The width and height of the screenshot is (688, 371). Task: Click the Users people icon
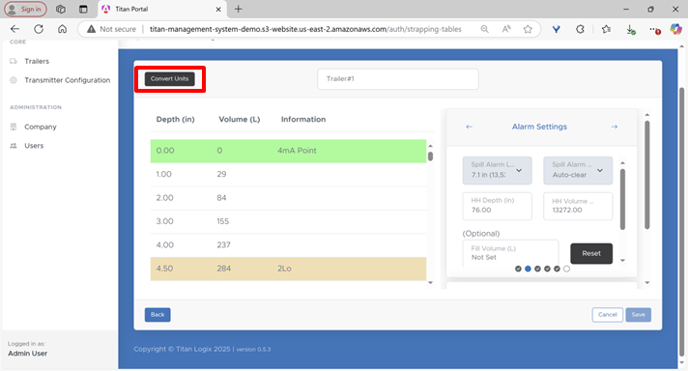click(13, 146)
